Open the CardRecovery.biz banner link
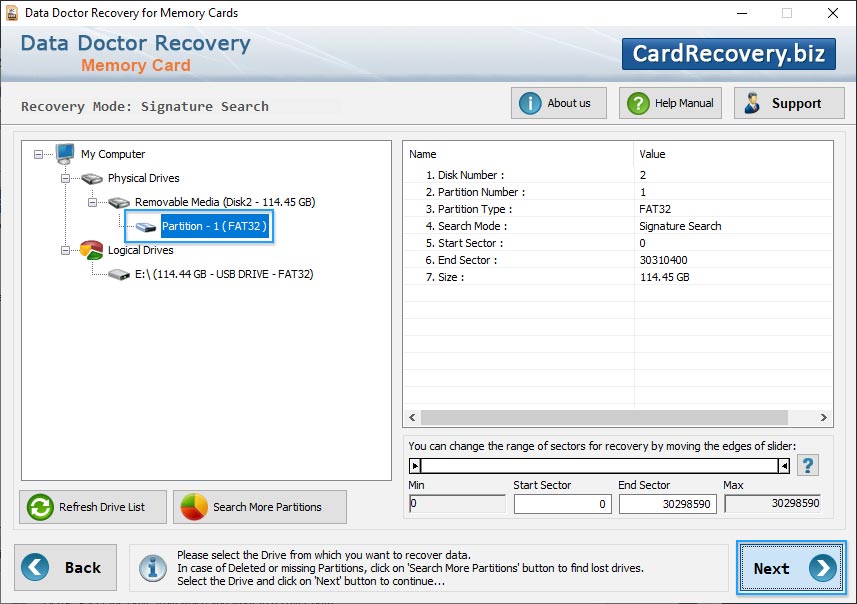 pos(729,54)
